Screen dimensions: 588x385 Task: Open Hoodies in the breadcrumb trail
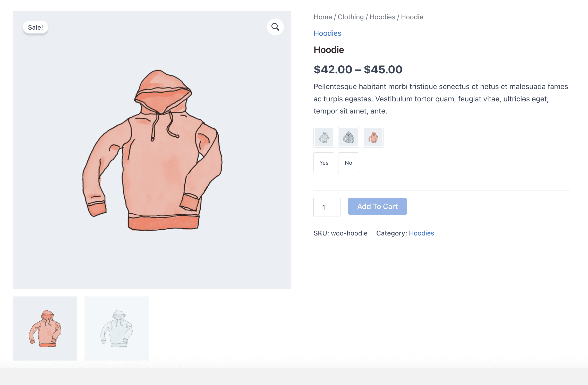[382, 17]
